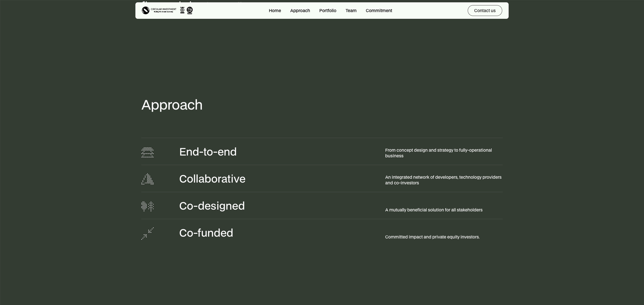Image resolution: width=644 pixels, height=305 pixels.
Task: Select the Collaborative heading
Action: coord(212,179)
